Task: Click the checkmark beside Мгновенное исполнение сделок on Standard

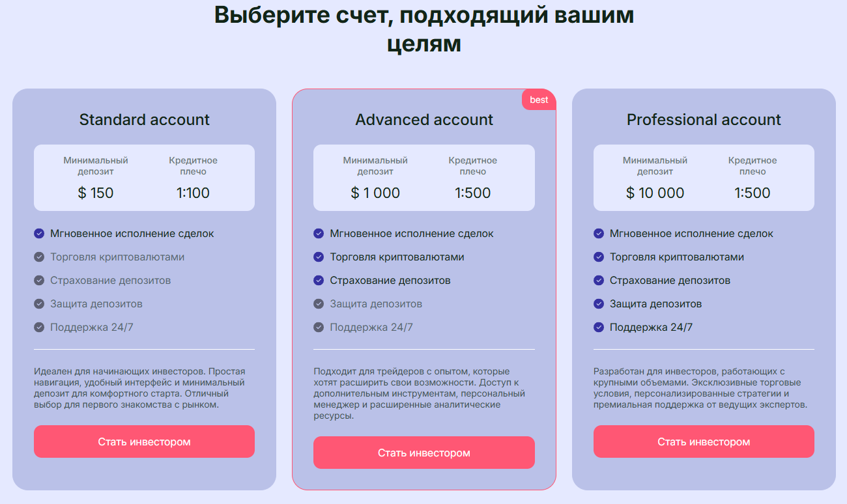Action: click(39, 233)
